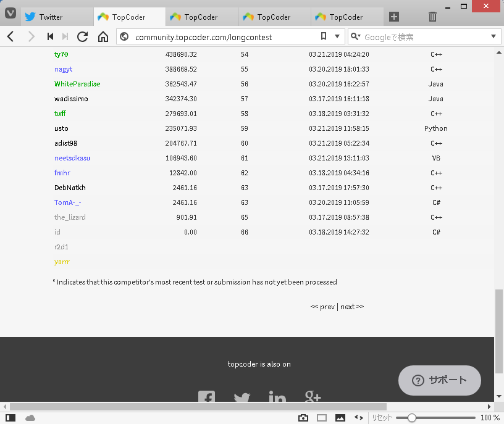
Task: Click the scroll left arrow
Action: pyautogui.click(x=5, y=407)
